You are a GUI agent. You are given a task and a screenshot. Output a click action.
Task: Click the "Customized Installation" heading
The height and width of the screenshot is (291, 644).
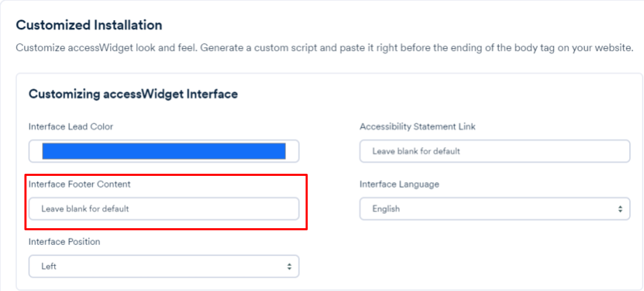pos(89,25)
